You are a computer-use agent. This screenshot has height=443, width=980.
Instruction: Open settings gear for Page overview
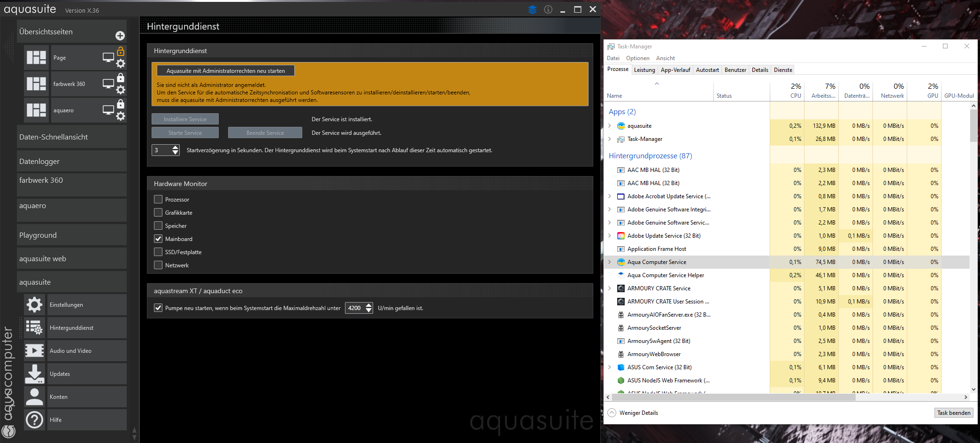click(121, 63)
